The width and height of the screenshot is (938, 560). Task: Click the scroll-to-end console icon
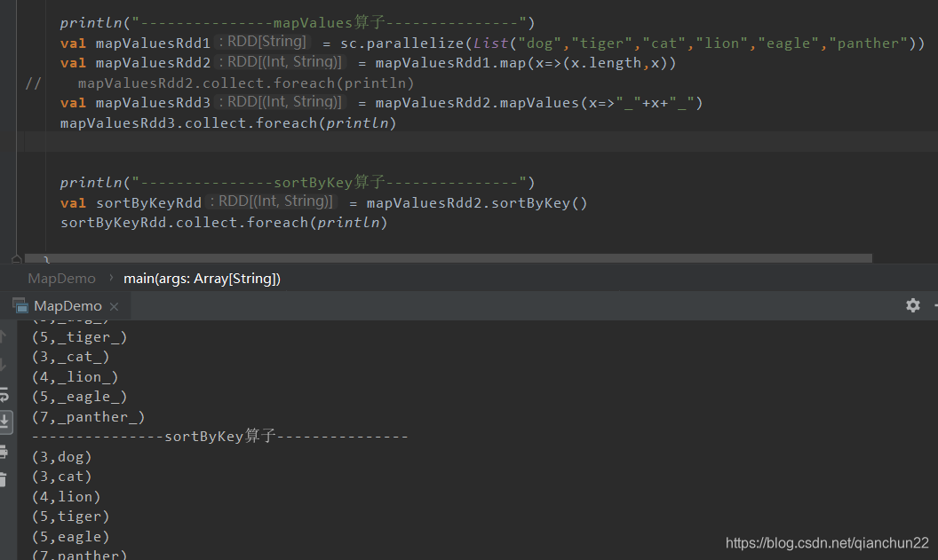pyautogui.click(x=4, y=422)
